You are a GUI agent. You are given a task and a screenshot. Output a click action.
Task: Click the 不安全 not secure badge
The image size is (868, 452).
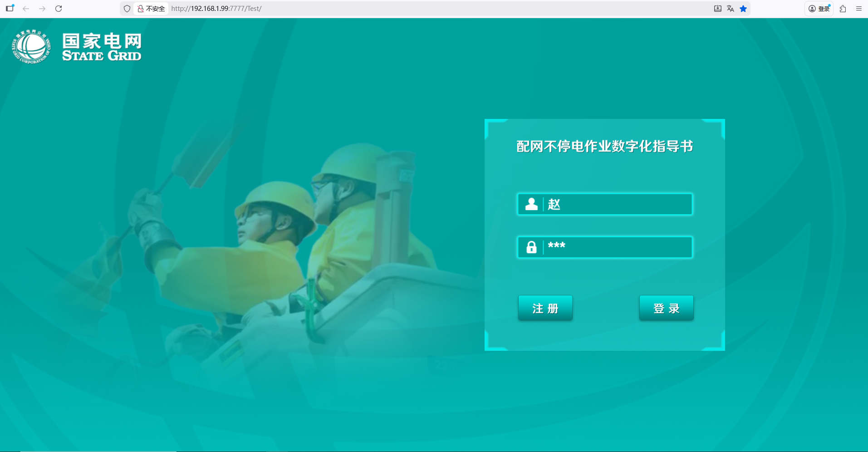[151, 9]
